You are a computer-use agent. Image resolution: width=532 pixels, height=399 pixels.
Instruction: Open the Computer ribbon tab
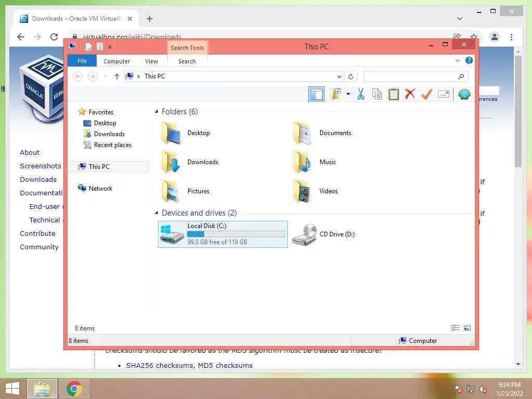(x=117, y=61)
